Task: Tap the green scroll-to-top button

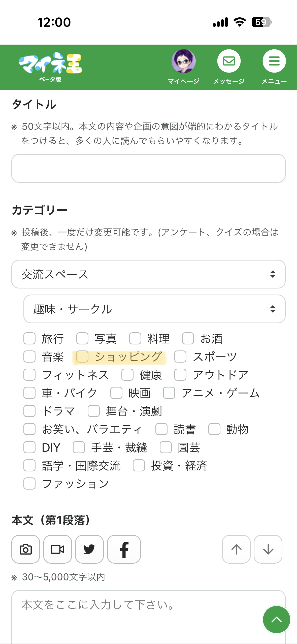Action: (x=276, y=620)
